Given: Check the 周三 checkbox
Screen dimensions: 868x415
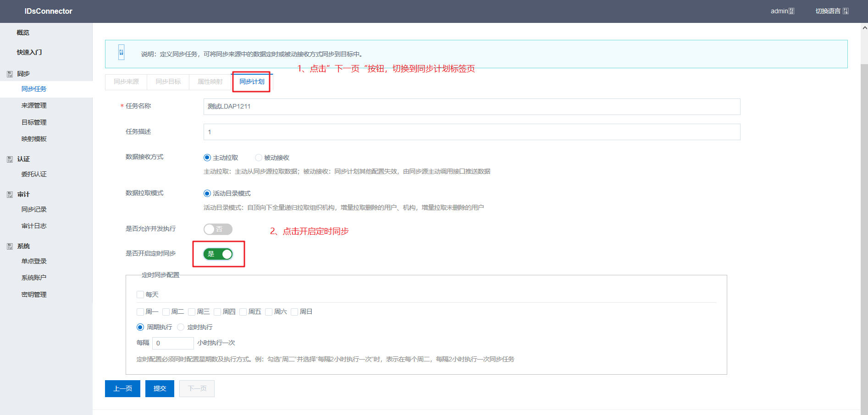Looking at the screenshot, I should click(x=192, y=312).
